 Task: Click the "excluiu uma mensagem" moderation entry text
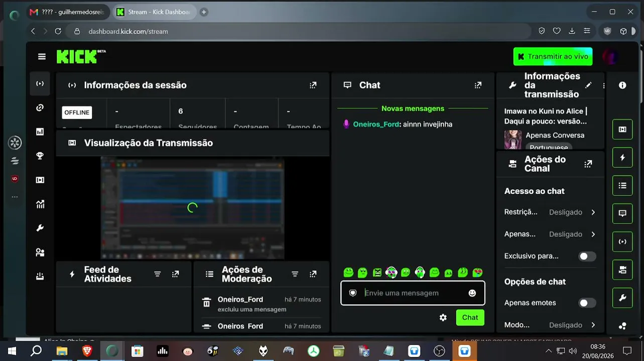point(252,309)
